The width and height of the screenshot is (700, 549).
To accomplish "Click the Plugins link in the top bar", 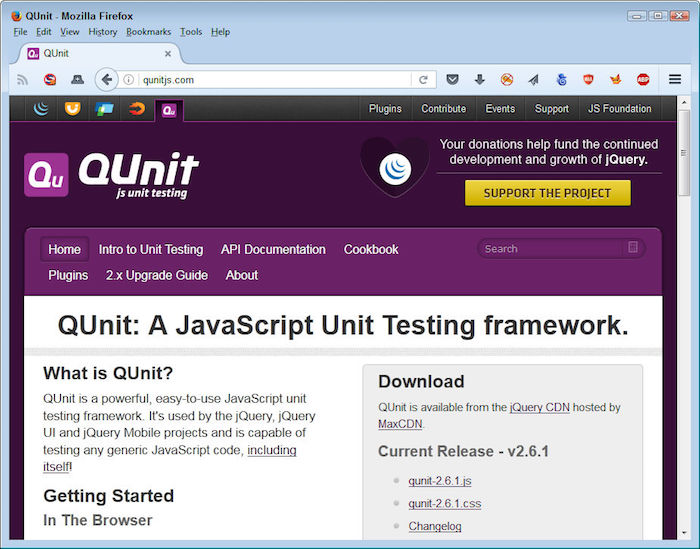I will tap(385, 108).
